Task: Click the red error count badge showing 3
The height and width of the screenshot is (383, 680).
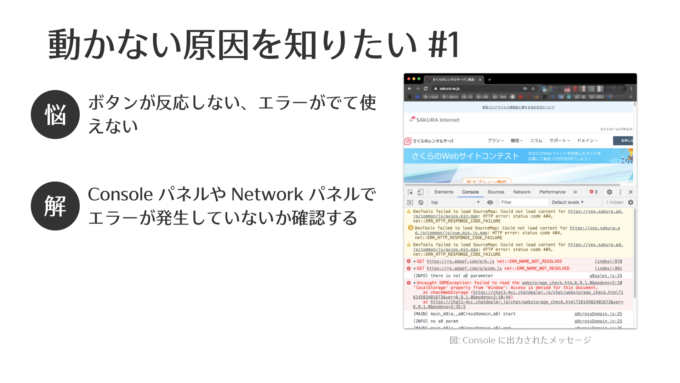Action: pyautogui.click(x=593, y=192)
